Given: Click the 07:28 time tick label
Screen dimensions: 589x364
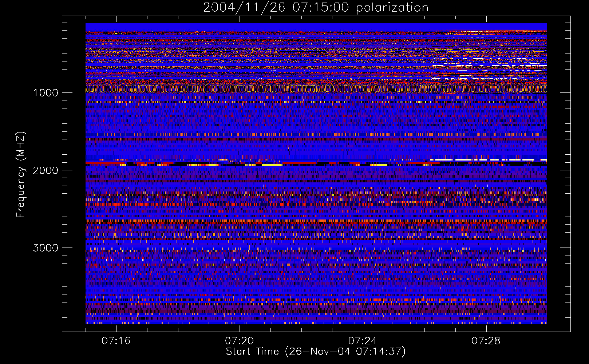Looking at the screenshot, I should point(486,341).
